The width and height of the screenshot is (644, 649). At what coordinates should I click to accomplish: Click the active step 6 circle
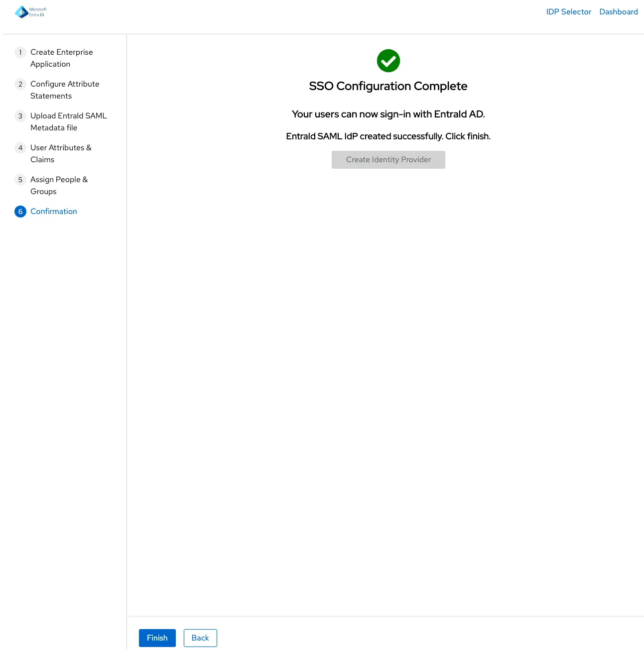(20, 212)
